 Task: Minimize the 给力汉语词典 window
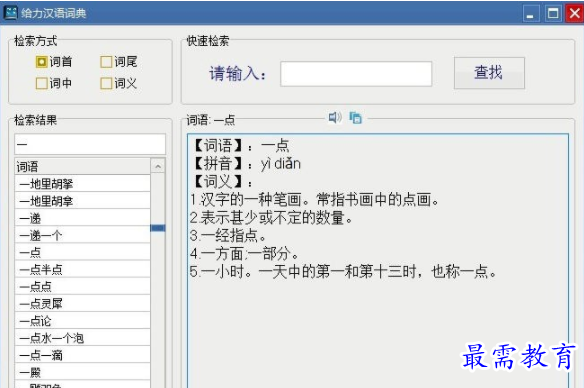(531, 14)
